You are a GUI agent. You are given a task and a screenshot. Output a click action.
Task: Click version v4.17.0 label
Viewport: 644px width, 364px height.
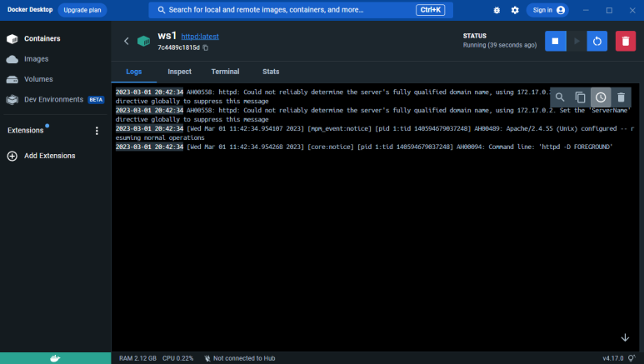[x=613, y=358]
